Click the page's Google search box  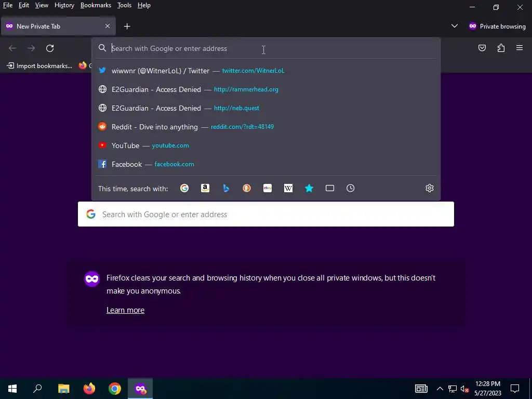pyautogui.click(x=266, y=214)
